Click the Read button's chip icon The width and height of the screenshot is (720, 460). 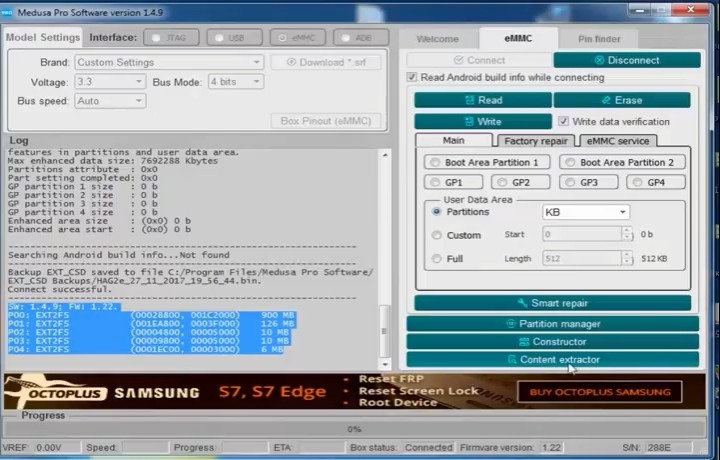(469, 100)
